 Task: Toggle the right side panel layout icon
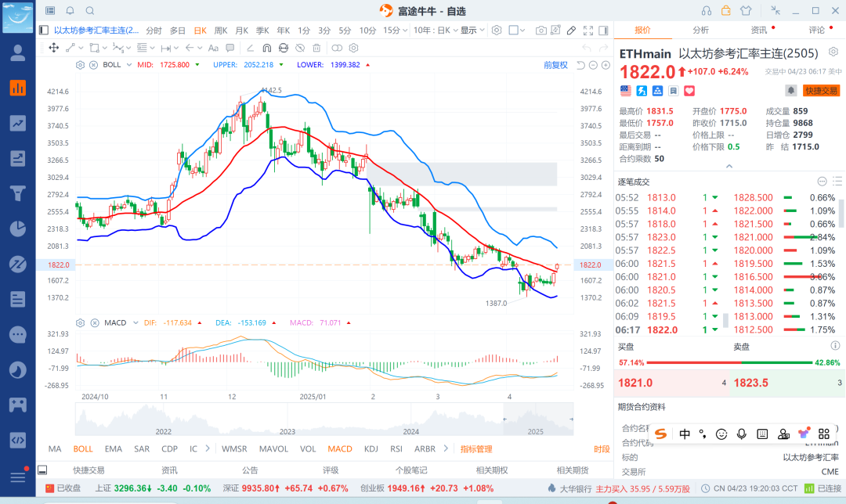pyautogui.click(x=604, y=31)
